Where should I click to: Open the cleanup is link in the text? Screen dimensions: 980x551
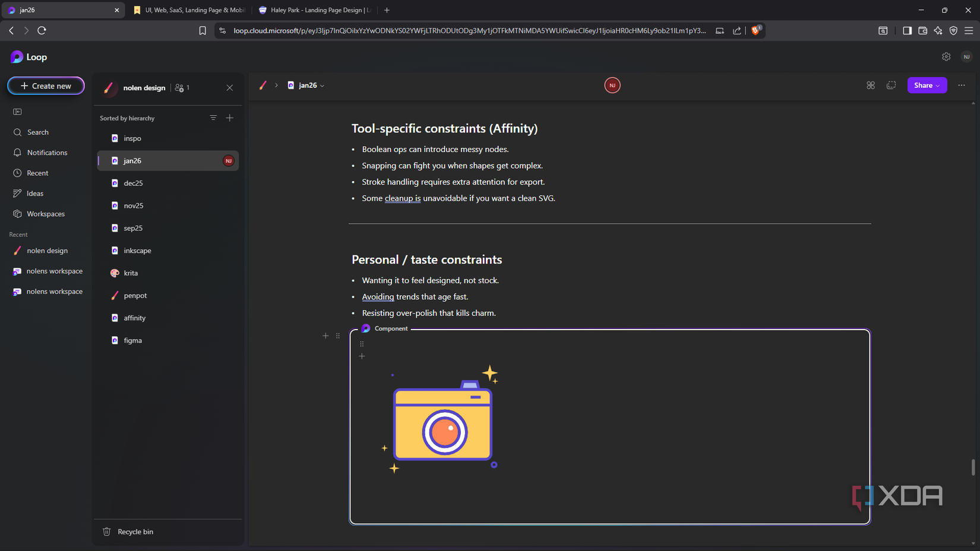tap(402, 198)
